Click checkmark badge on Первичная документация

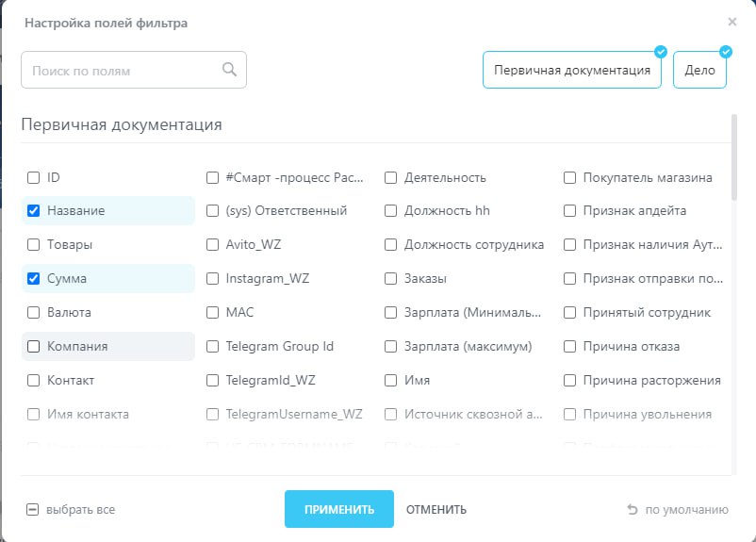pos(660,52)
